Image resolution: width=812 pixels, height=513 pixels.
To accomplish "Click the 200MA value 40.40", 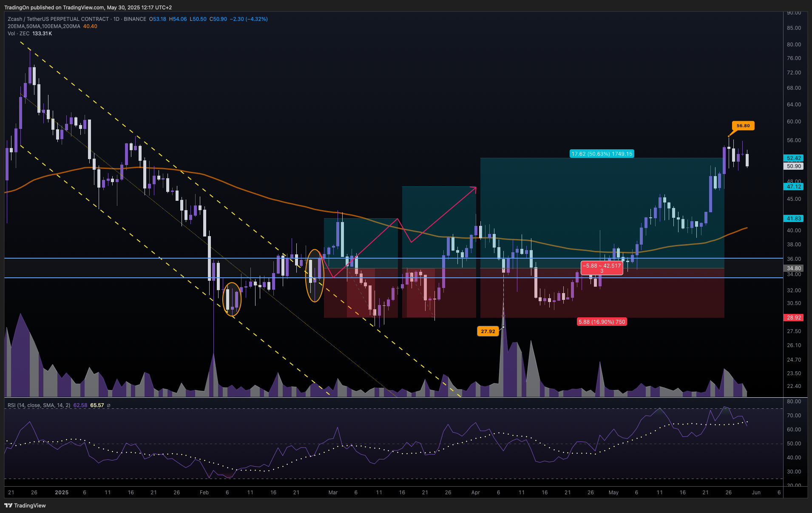I will 90,26.
